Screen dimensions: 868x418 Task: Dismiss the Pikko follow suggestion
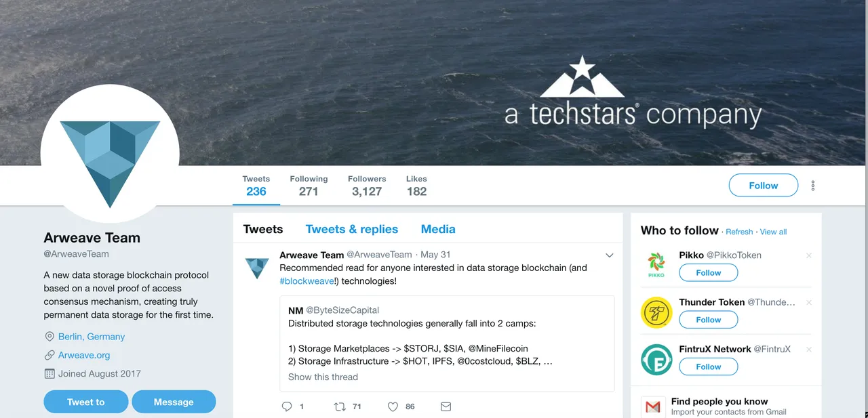808,255
